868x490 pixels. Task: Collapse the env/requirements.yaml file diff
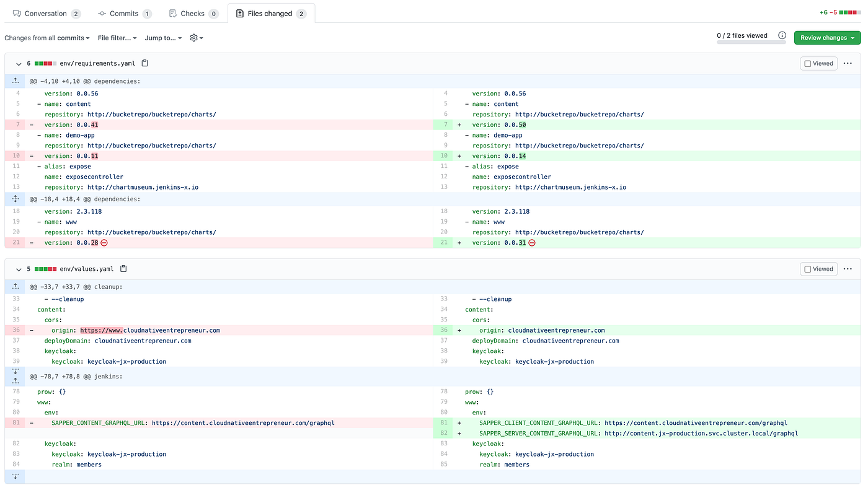(x=19, y=63)
